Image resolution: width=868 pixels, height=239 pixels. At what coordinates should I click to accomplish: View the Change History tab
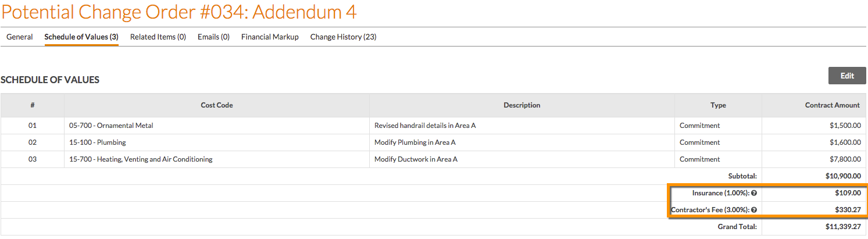point(343,37)
